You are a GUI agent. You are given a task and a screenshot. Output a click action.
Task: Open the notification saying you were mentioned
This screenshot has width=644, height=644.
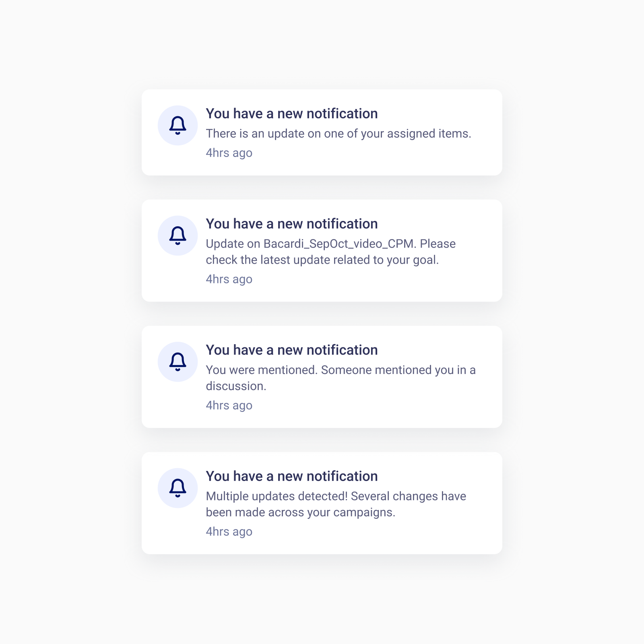coord(322,376)
